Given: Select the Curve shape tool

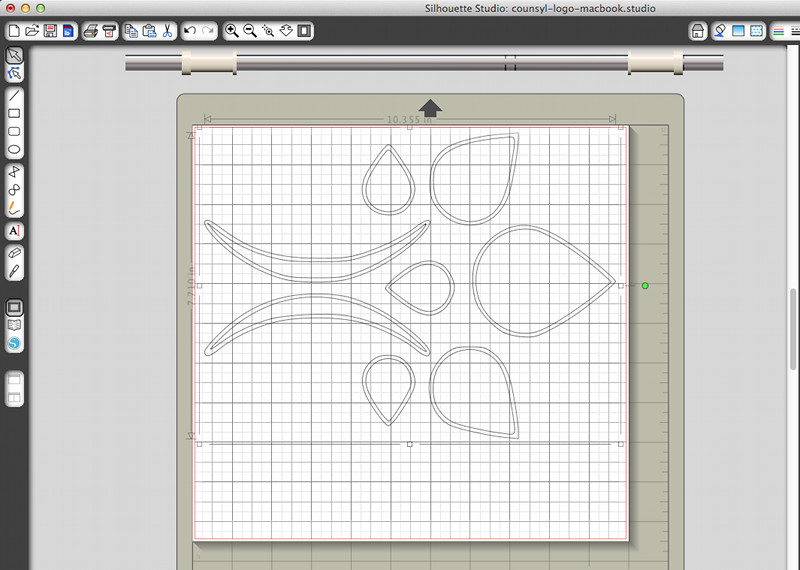Looking at the screenshot, I should (x=14, y=190).
